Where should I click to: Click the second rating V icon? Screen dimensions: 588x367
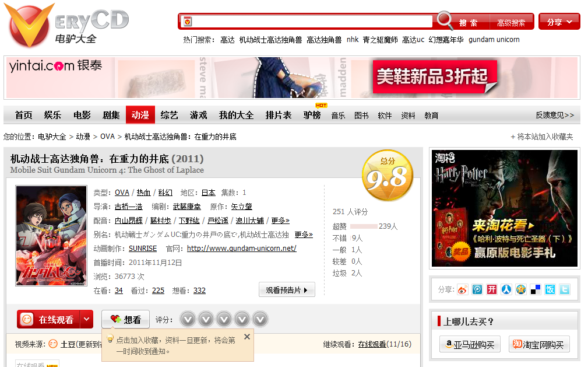(x=206, y=319)
